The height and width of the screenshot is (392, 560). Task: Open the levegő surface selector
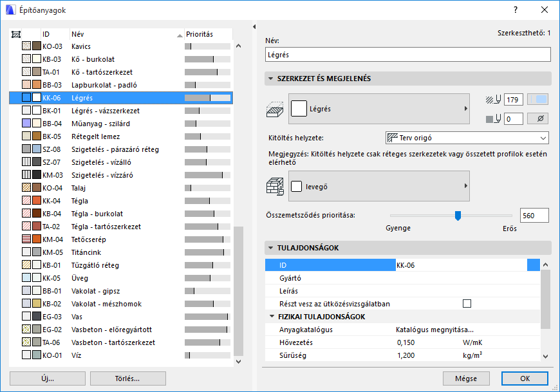[x=379, y=186]
